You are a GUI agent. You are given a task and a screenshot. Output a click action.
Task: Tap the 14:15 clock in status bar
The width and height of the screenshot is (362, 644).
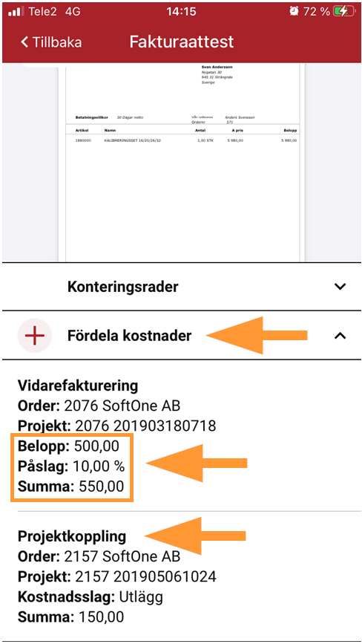[181, 11]
